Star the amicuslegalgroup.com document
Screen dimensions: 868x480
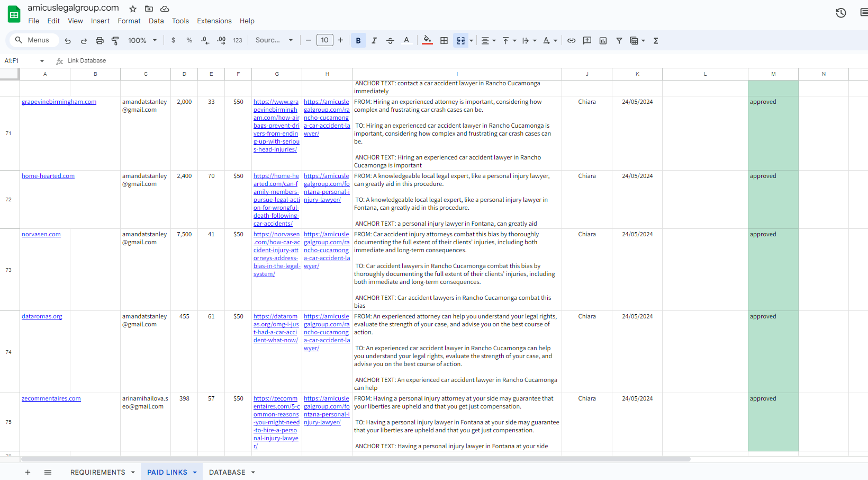pyautogui.click(x=133, y=9)
